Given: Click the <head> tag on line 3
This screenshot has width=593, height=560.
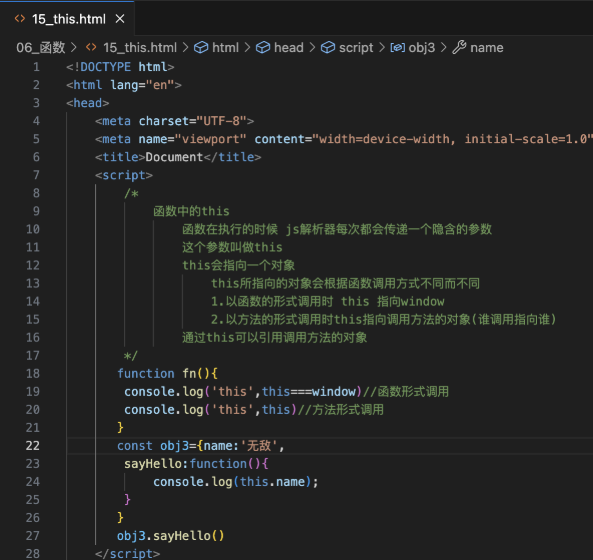Looking at the screenshot, I should tap(88, 103).
